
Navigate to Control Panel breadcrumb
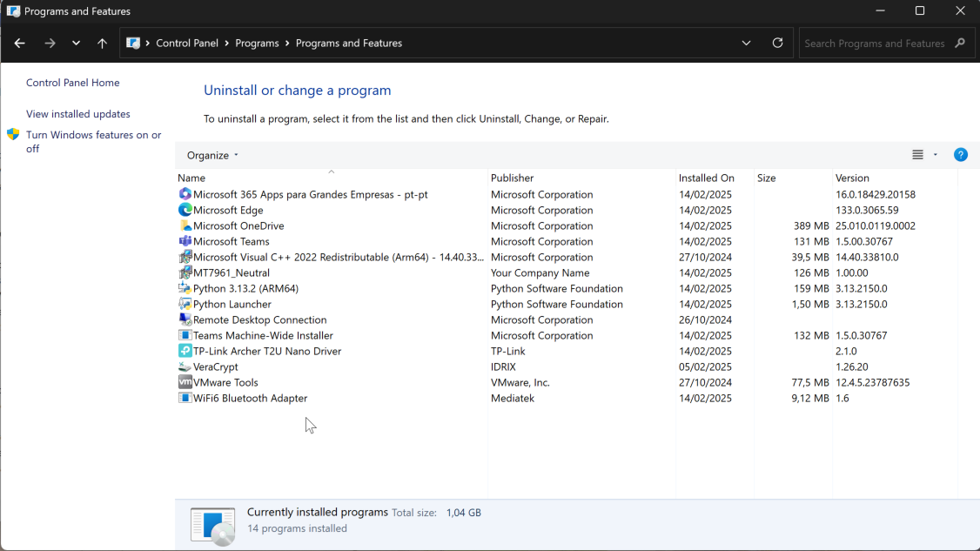(187, 44)
